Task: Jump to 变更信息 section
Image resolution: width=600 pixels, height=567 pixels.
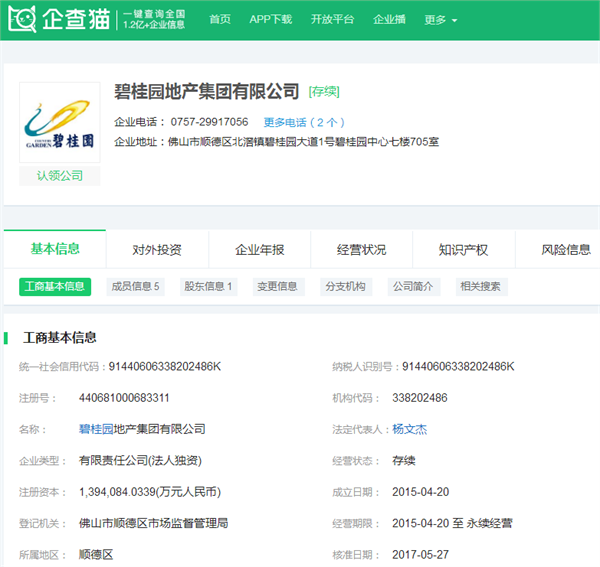Action: [279, 287]
